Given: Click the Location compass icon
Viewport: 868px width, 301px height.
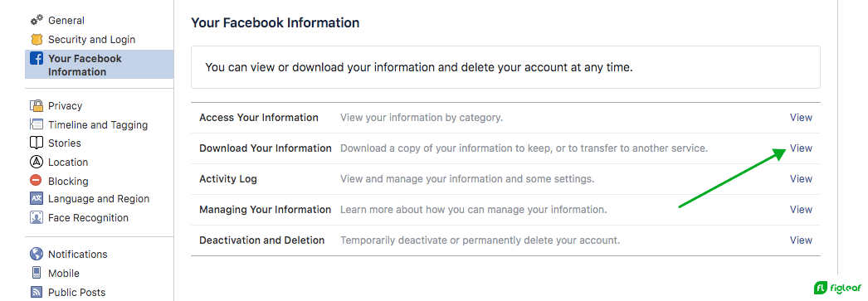Looking at the screenshot, I should [37, 163].
